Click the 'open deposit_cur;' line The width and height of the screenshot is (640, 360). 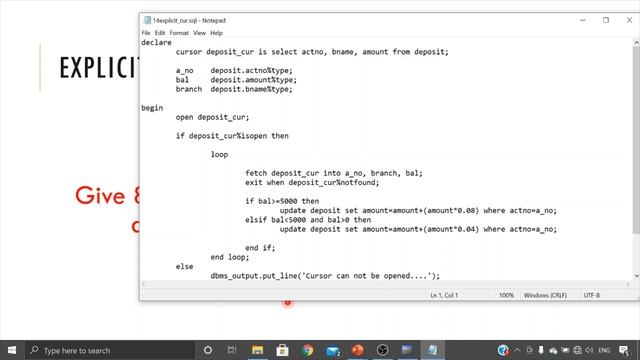pos(212,117)
